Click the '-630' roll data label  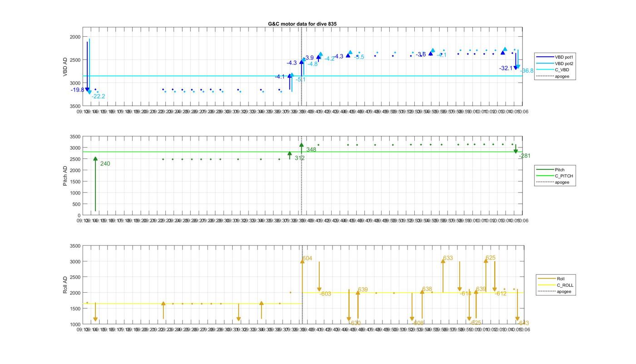[x=355, y=323]
